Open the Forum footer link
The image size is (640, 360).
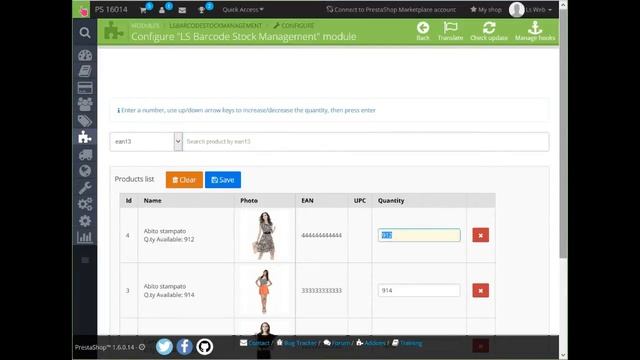tap(337, 343)
